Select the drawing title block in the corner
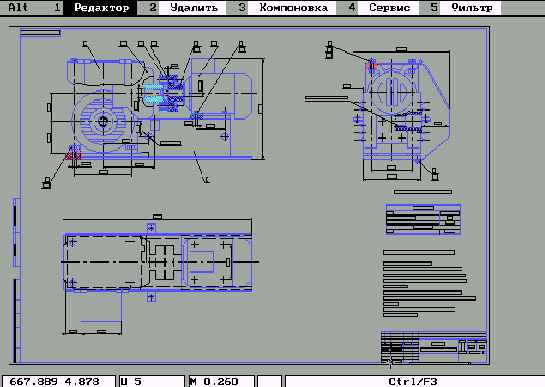Screen dimensions: 545x387 (434, 348)
